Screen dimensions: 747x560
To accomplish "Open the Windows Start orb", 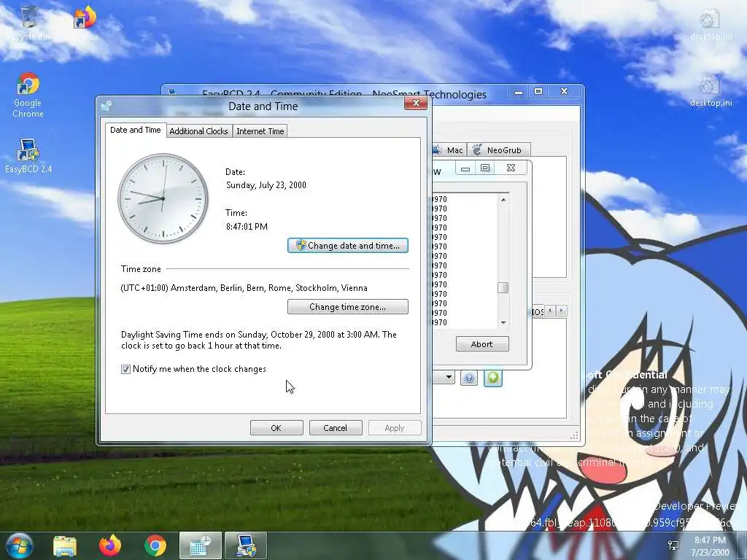I will coord(20,545).
